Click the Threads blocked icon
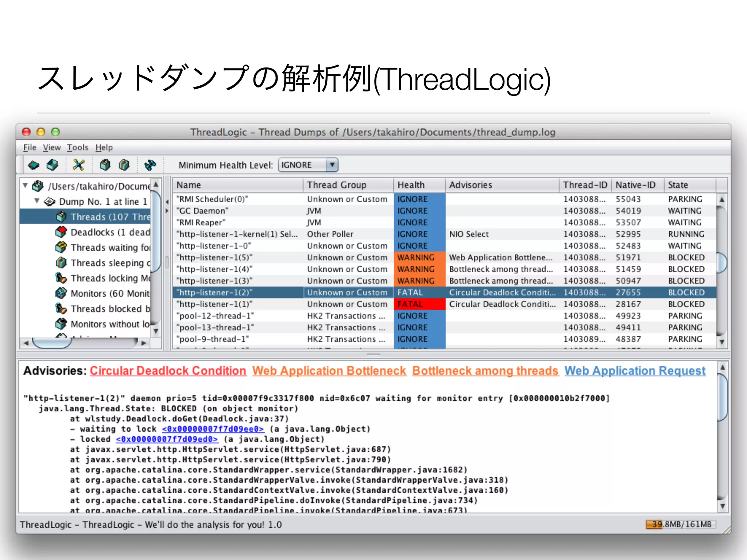Viewport: 747px width, 560px height. (x=61, y=308)
